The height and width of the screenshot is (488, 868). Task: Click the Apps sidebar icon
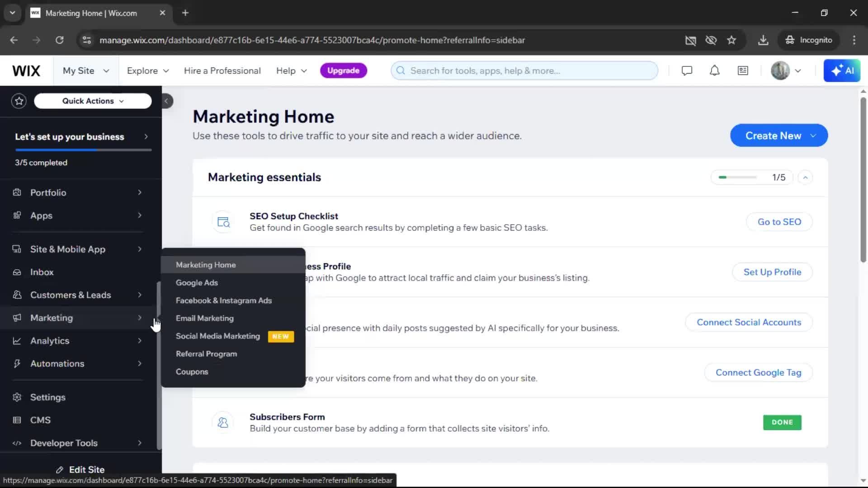click(x=17, y=216)
